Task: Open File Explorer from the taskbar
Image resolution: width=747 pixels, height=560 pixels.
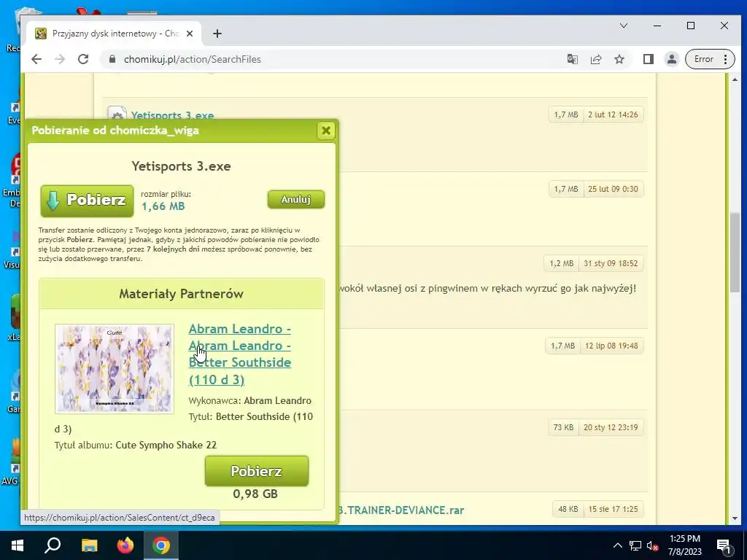Action: 89,545
